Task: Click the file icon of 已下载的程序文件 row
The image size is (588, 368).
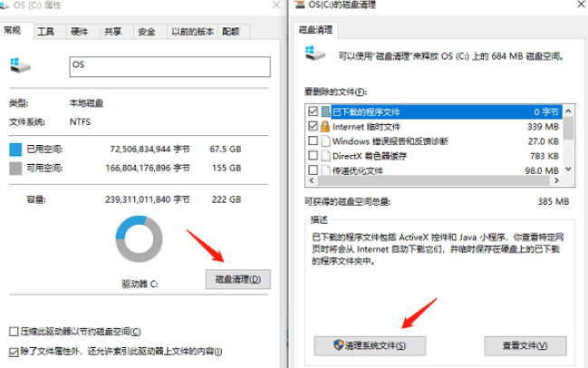Action: (325, 111)
